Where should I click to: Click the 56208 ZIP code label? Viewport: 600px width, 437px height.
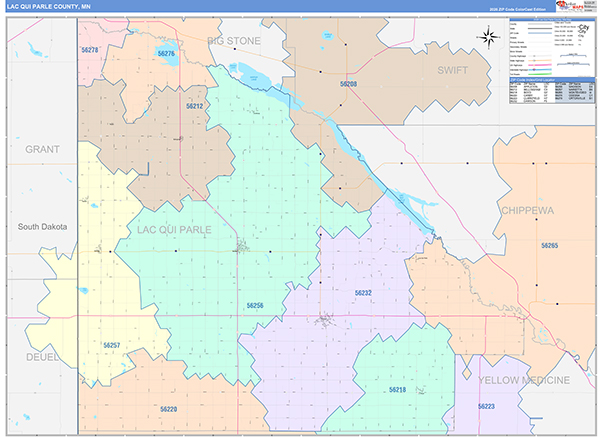click(x=348, y=85)
